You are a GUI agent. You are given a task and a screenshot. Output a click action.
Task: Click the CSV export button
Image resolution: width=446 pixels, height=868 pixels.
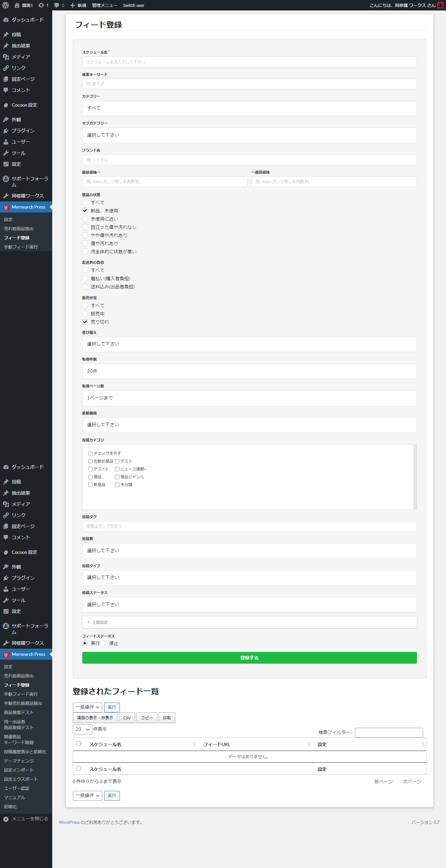click(x=127, y=718)
